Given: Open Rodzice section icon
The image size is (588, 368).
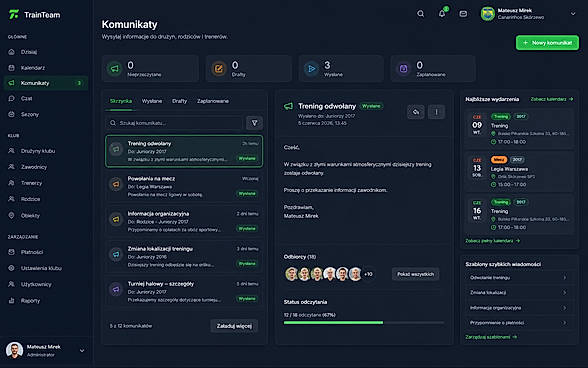Looking at the screenshot, I should pos(12,199).
